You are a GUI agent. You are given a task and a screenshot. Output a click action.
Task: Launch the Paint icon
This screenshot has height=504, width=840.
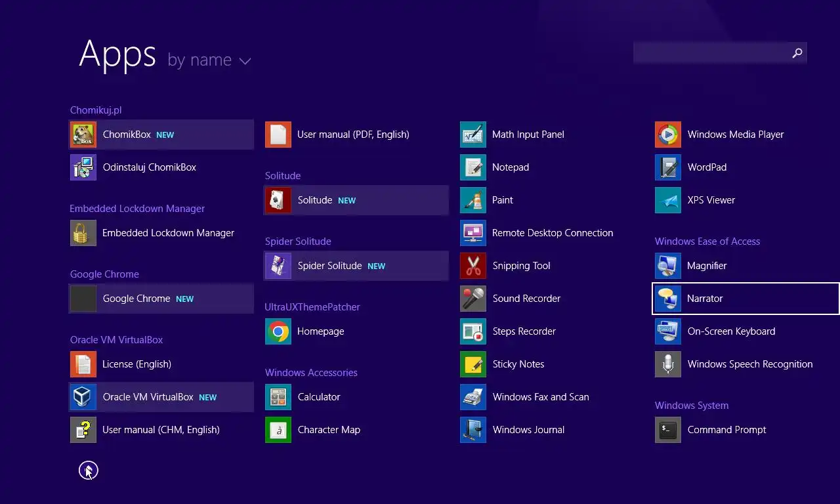point(473,200)
